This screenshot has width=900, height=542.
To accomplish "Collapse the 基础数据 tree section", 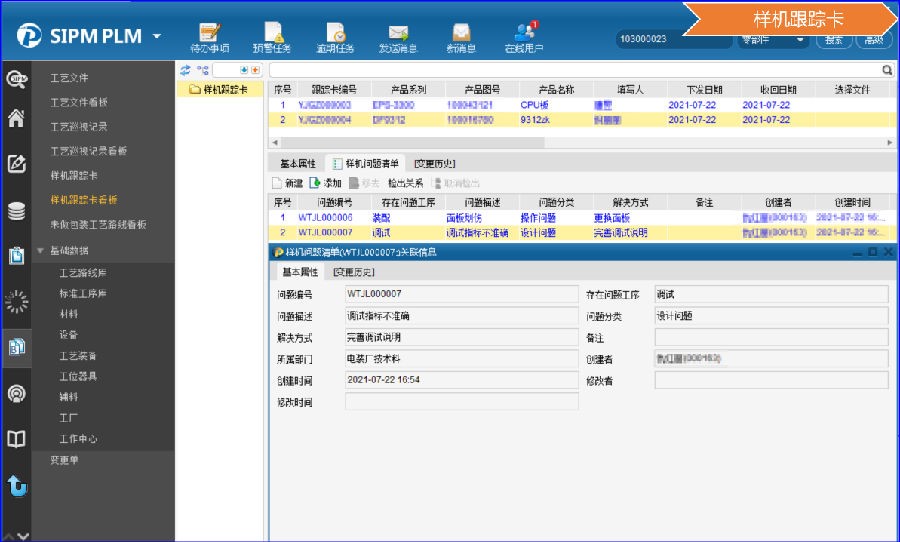I will pos(40,250).
